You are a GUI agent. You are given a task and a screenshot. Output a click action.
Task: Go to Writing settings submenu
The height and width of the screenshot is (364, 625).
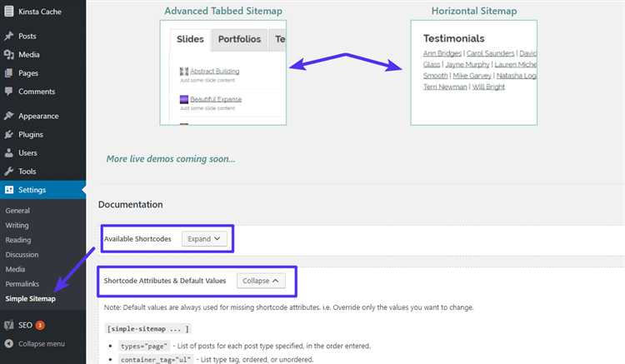[17, 226]
